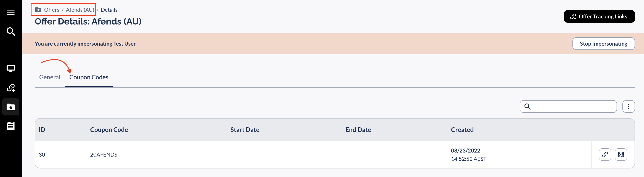Viewport: 644px width, 177px height.
Task: Click the sidebar search icon
Action: tap(11, 32)
